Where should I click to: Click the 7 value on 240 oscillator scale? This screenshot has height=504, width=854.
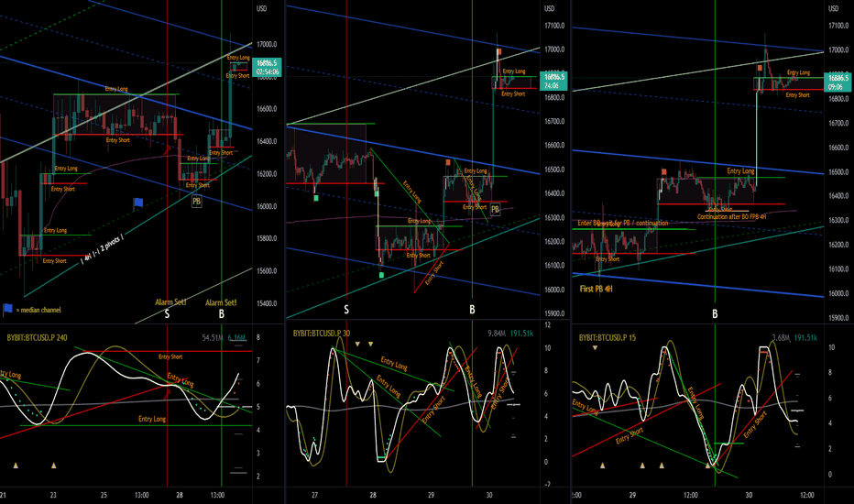click(x=258, y=361)
